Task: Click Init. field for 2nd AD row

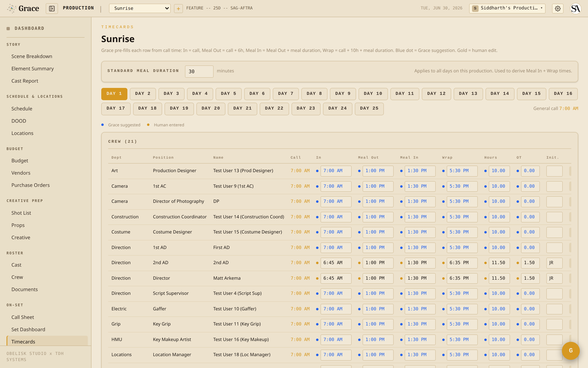Action: 554,263
